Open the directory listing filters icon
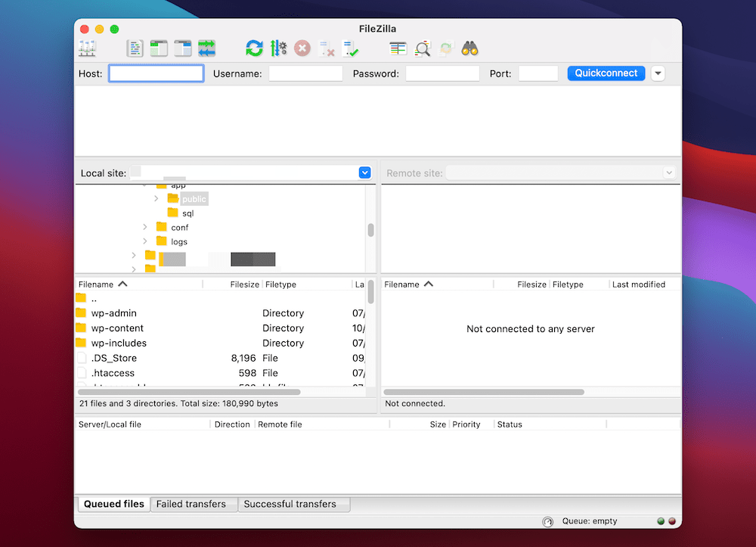This screenshot has width=756, height=547. click(x=398, y=48)
